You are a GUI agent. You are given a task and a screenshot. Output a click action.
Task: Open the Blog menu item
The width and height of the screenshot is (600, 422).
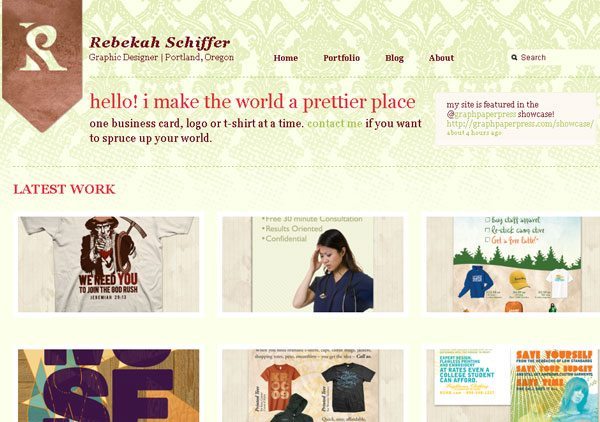pyautogui.click(x=394, y=58)
